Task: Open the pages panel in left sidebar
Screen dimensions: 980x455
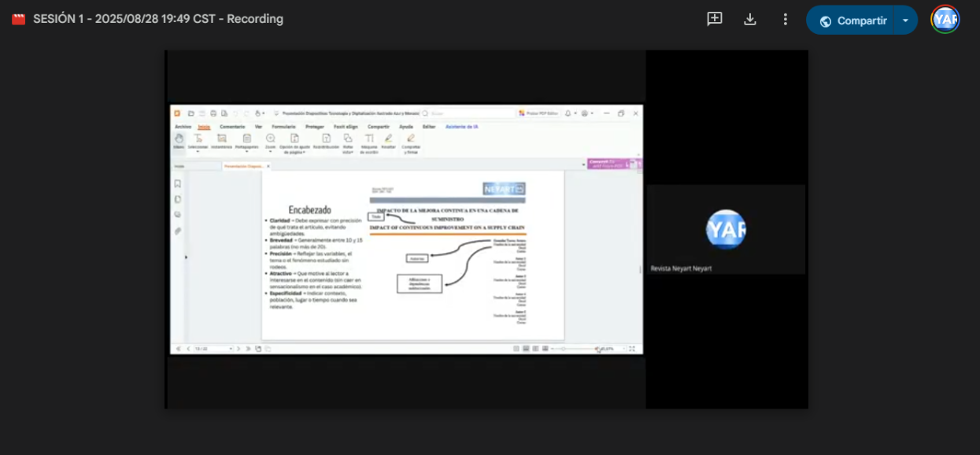Action: point(178,199)
